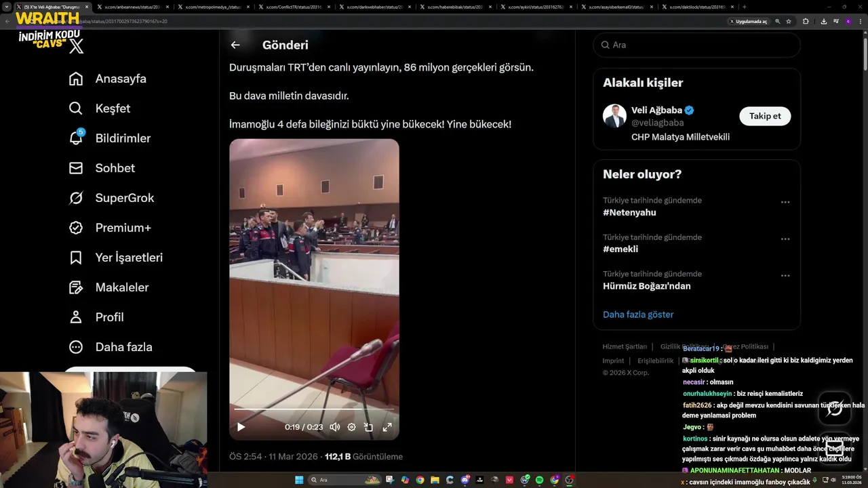Mute the video volume icon

(334, 427)
